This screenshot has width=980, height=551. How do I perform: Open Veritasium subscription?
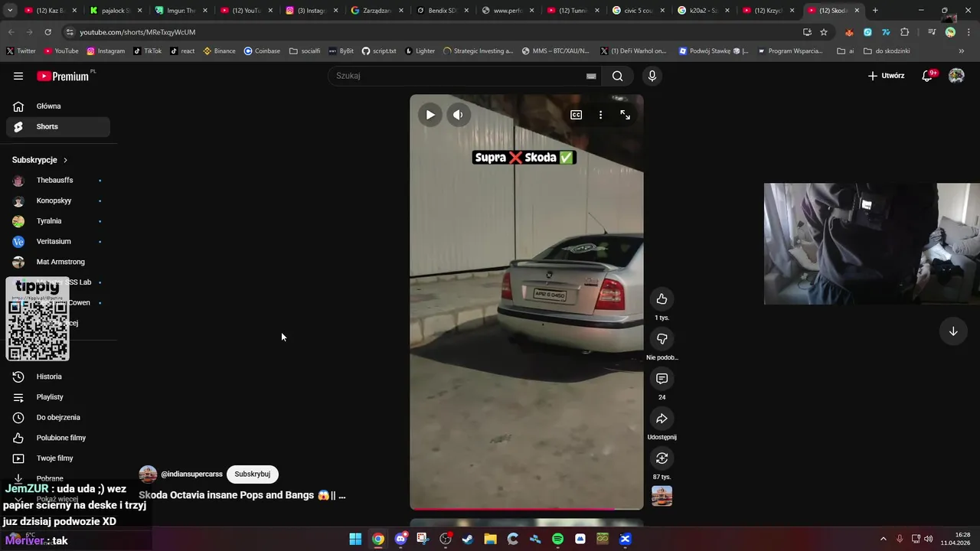58,241
